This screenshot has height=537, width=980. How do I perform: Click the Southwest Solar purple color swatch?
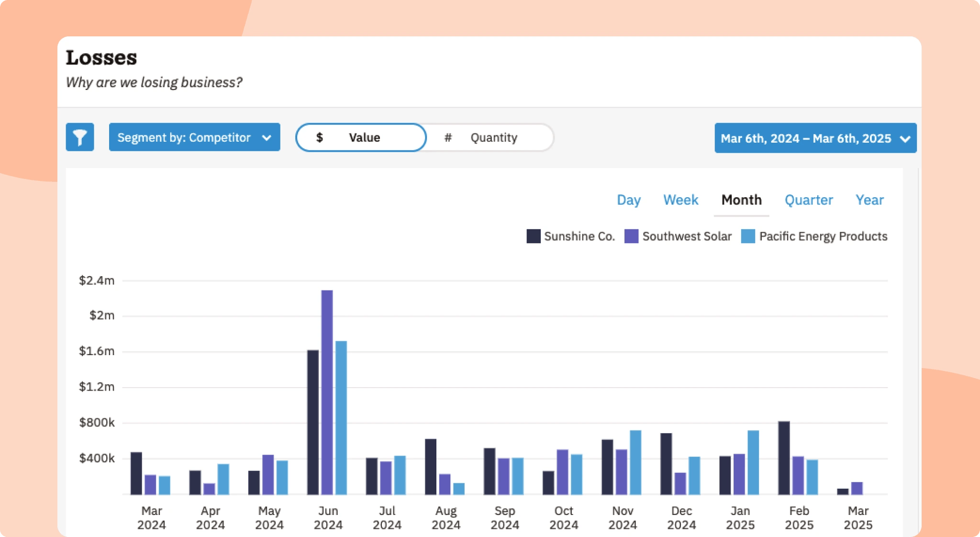click(632, 236)
